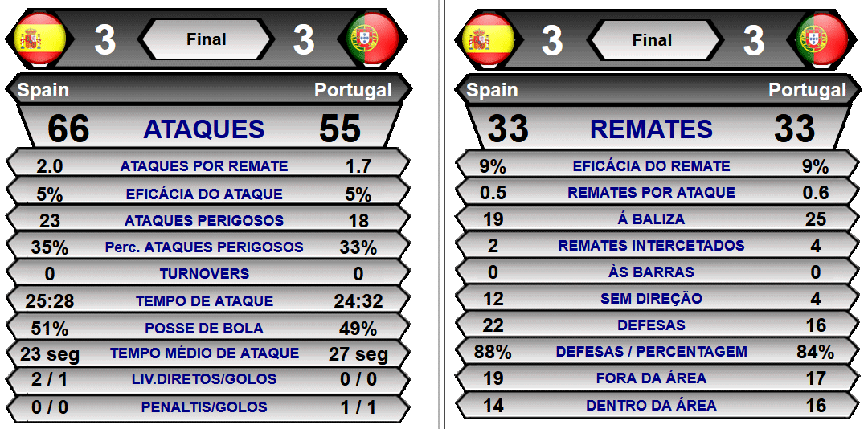Image resolution: width=868 pixels, height=429 pixels.
Task: Click the ATAQUES PERIGOSOS row label
Action: [203, 220]
